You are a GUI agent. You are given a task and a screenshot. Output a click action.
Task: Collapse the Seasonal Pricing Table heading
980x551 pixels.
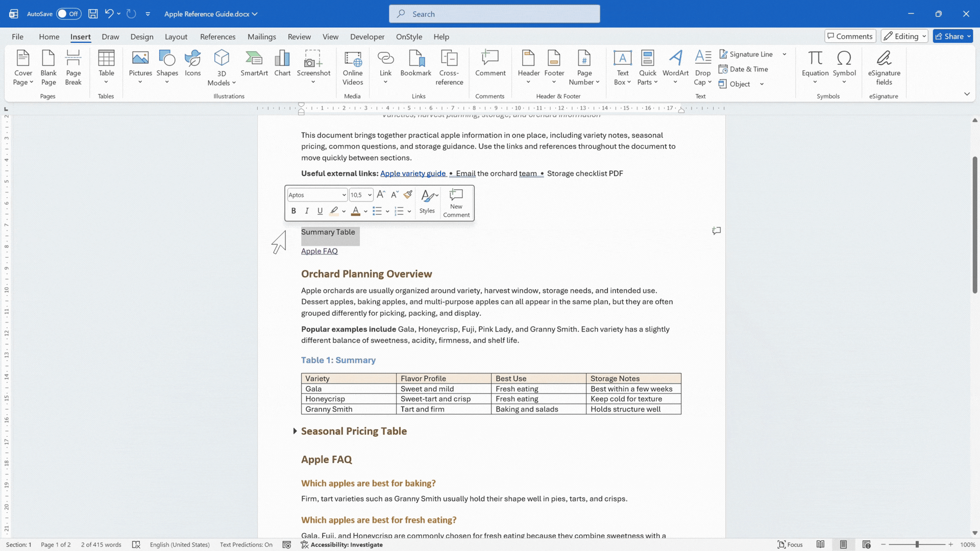[x=295, y=431]
